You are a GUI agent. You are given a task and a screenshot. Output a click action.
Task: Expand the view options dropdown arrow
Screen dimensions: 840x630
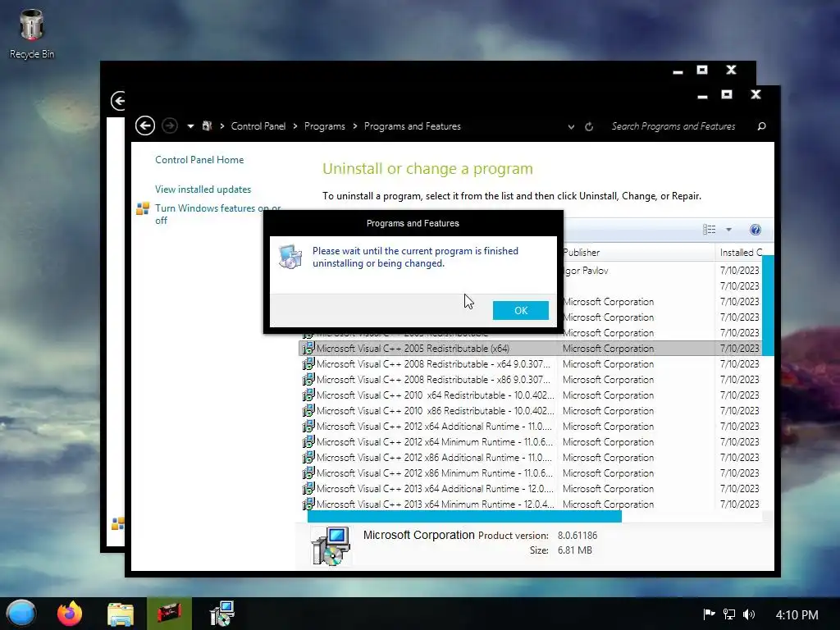(728, 230)
